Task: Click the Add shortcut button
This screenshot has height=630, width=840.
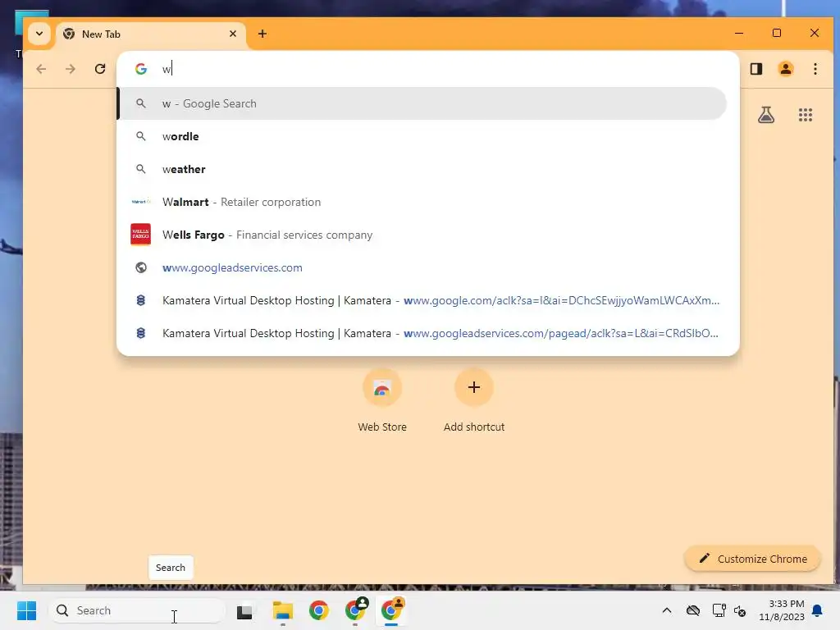Action: (x=473, y=400)
